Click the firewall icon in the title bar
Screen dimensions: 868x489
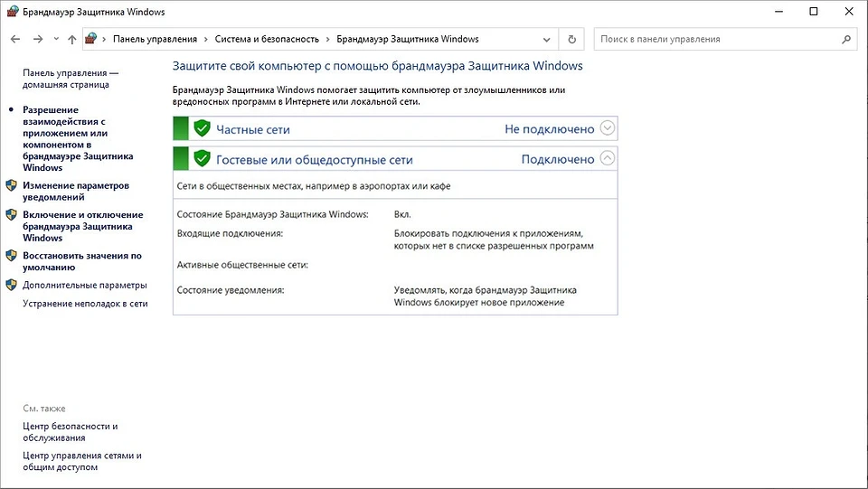pyautogui.click(x=12, y=12)
